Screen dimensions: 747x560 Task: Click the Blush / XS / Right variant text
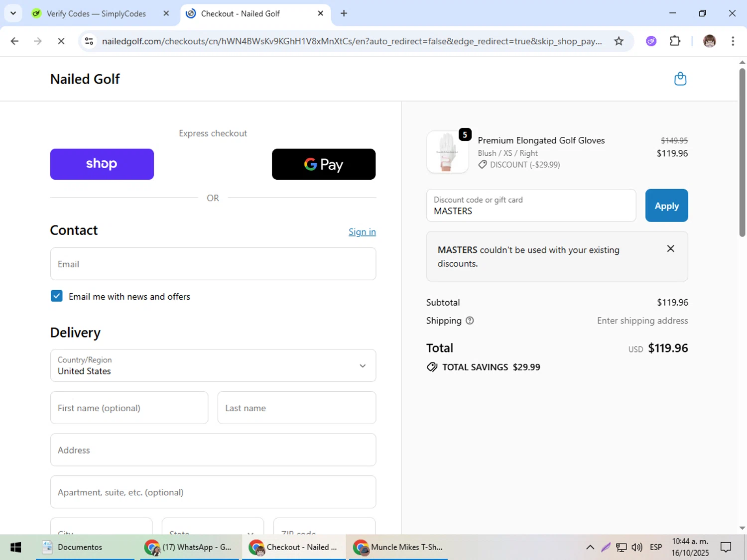tap(507, 153)
